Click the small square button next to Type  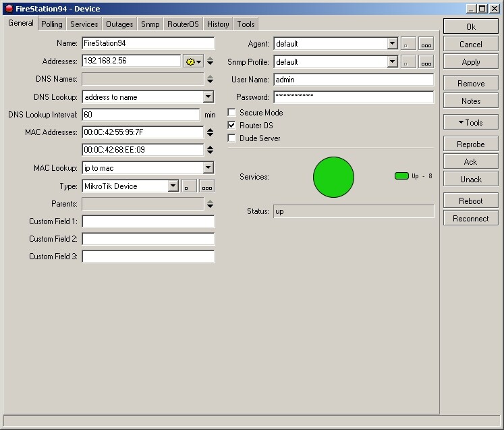[x=189, y=186]
